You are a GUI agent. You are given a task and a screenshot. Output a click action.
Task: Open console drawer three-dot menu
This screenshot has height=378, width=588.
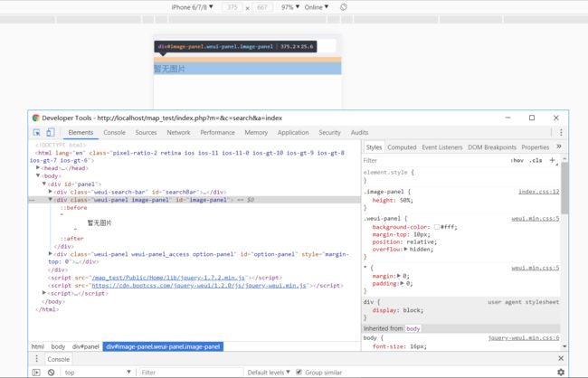[x=36, y=359]
